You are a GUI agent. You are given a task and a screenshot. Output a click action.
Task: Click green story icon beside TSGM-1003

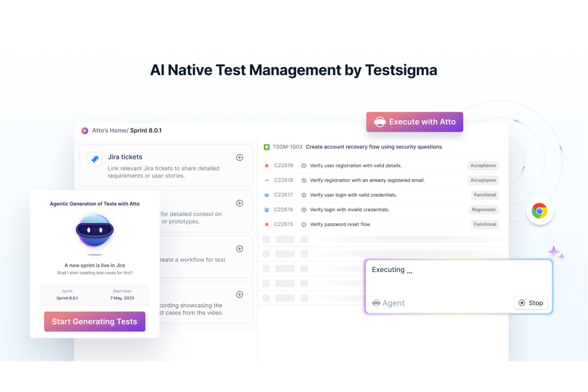pos(267,147)
